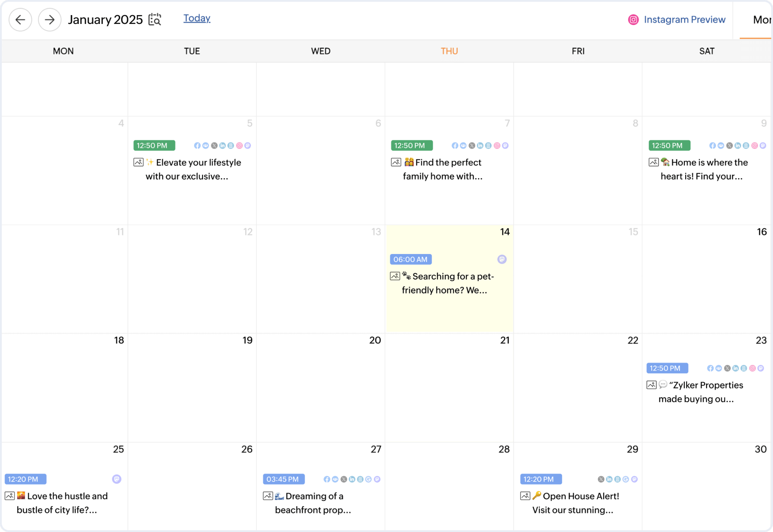The height and width of the screenshot is (532, 773).
Task: Open the post 'Find the perfect family home with...'
Action: click(443, 169)
